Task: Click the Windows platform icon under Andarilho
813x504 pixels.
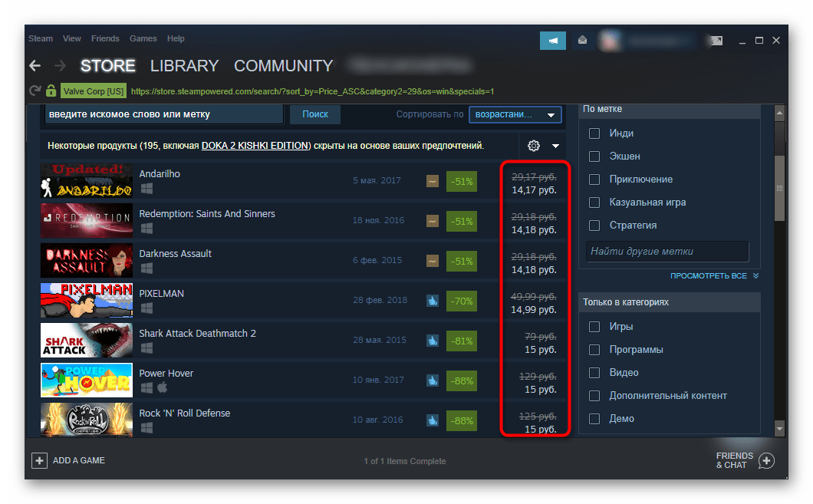Action: point(146,189)
